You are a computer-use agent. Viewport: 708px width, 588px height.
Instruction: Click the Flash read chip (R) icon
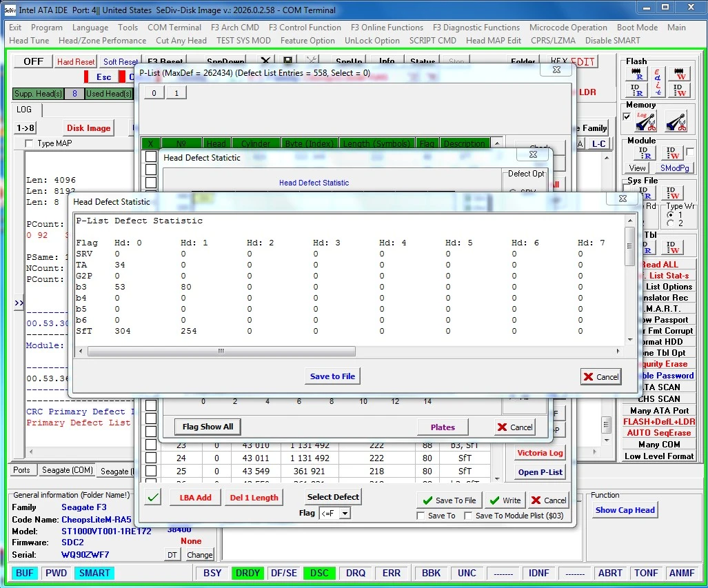pos(637,74)
